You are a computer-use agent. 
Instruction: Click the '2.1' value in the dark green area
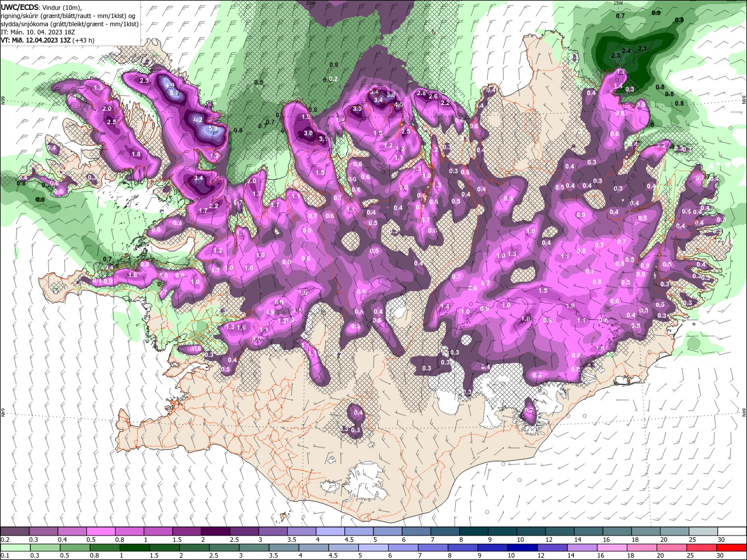pos(643,48)
